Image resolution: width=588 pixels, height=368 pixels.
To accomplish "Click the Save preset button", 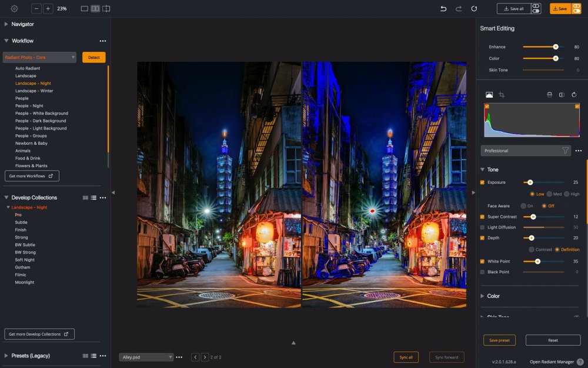I will (x=499, y=340).
